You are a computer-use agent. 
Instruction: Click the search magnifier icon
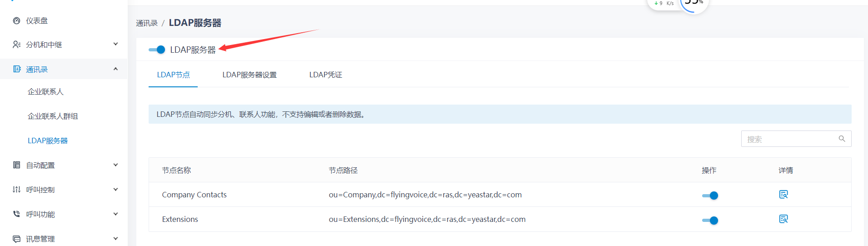pos(842,139)
